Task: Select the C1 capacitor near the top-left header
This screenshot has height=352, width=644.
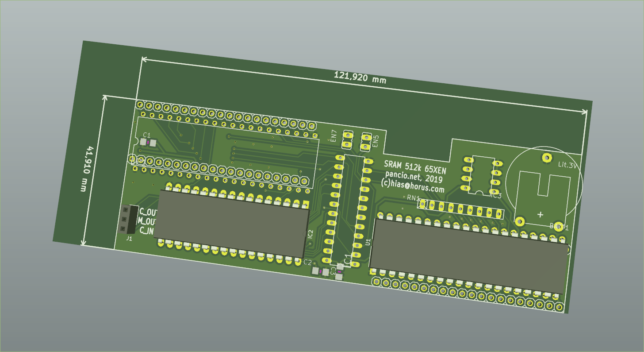Action: 148,143
